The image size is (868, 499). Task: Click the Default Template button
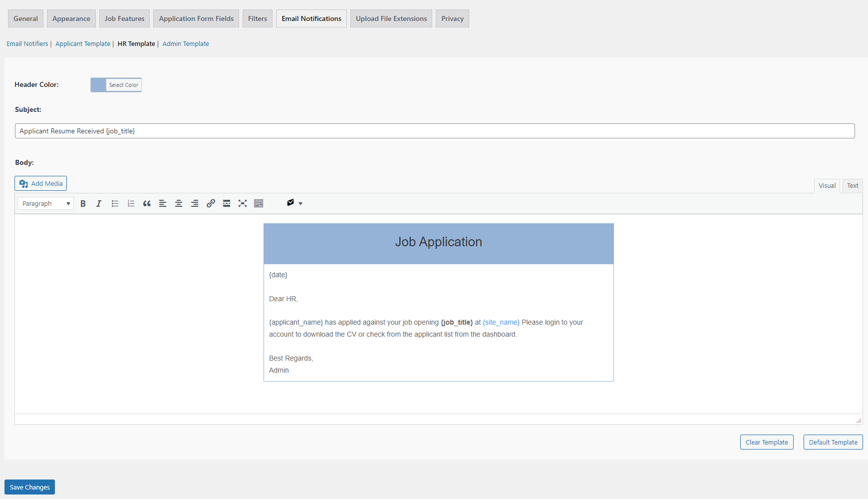(x=833, y=442)
